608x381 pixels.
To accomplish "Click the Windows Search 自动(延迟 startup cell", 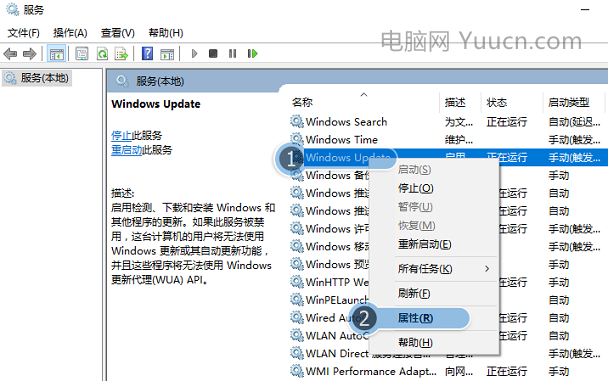I will point(574,122).
